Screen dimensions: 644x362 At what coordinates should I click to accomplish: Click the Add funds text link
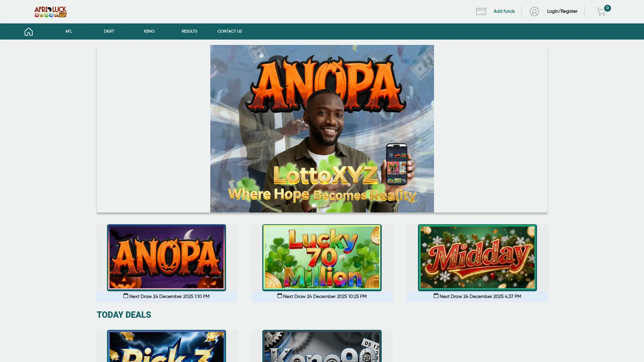pos(504,11)
